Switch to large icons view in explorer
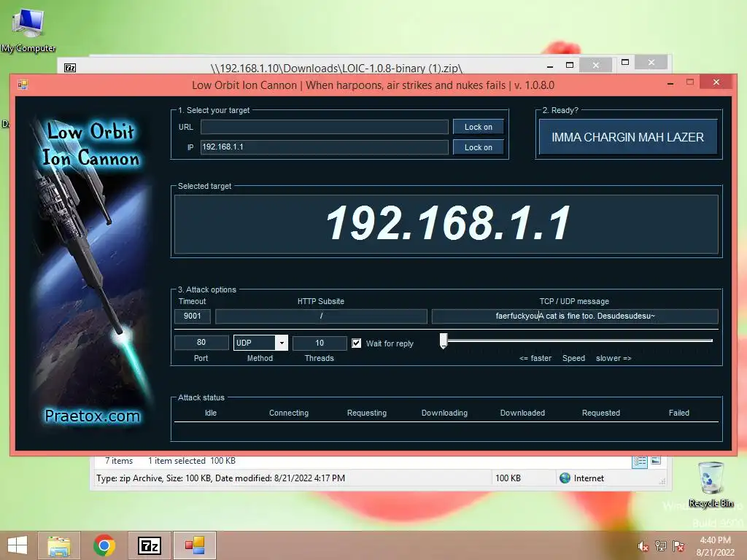 click(656, 460)
